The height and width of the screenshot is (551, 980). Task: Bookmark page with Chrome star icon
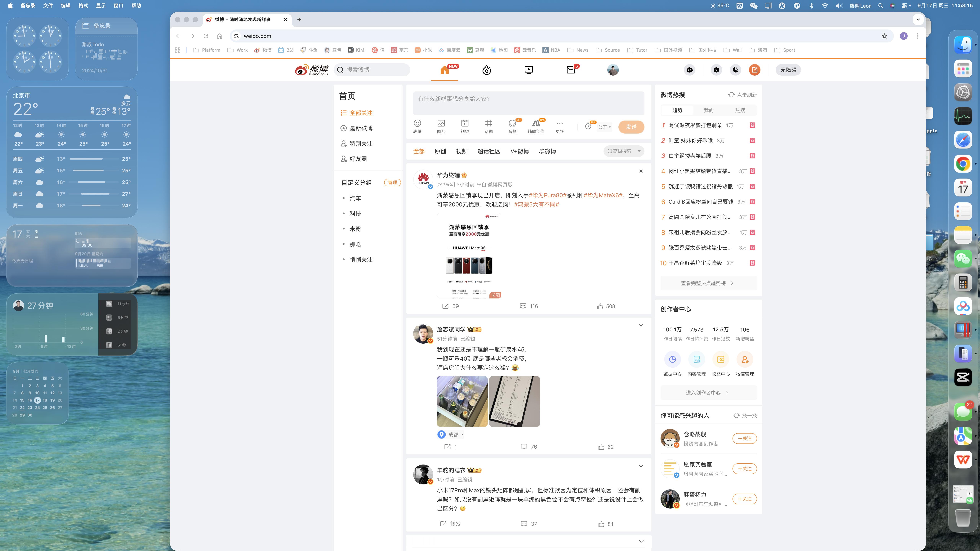pyautogui.click(x=884, y=36)
